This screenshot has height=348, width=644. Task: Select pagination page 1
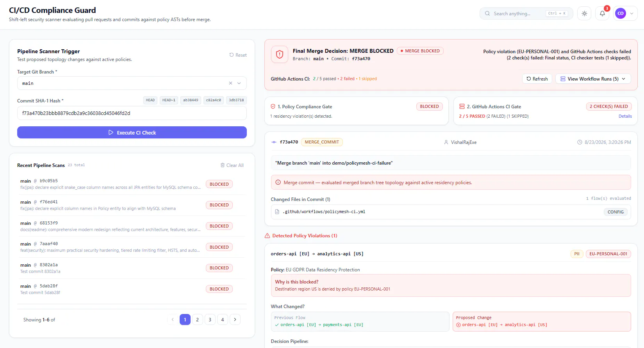[x=185, y=319]
